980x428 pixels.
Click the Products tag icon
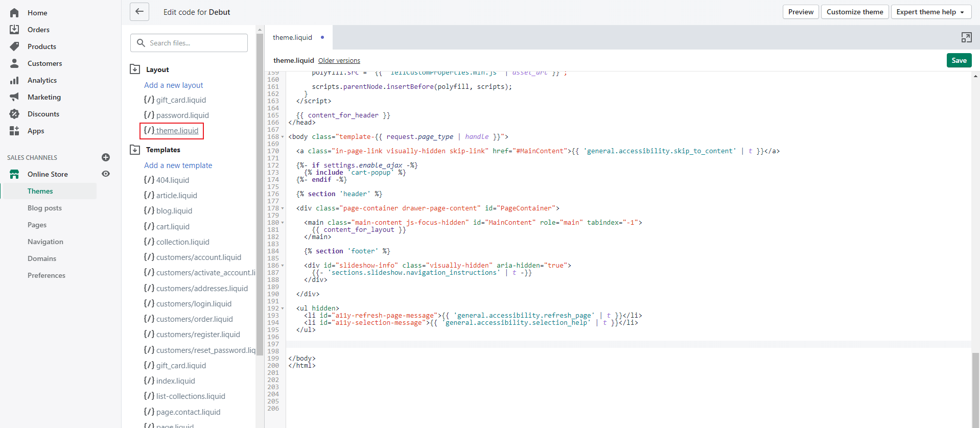[x=14, y=46]
